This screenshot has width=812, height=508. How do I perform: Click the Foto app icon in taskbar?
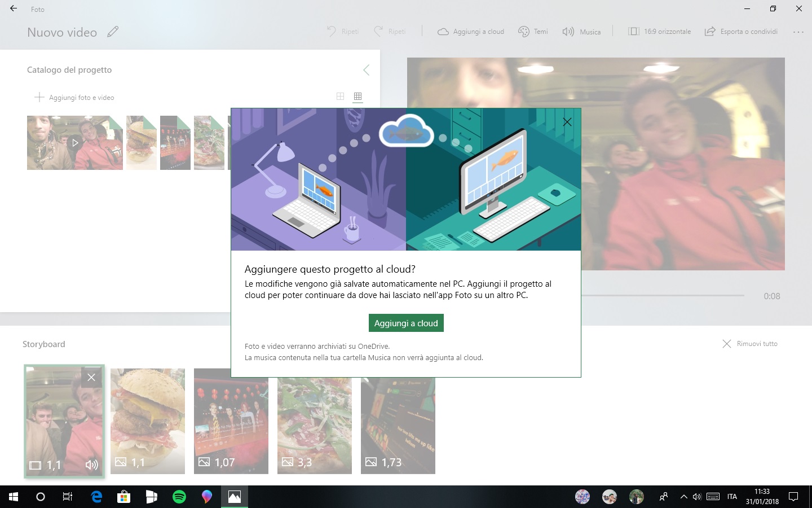(x=235, y=497)
